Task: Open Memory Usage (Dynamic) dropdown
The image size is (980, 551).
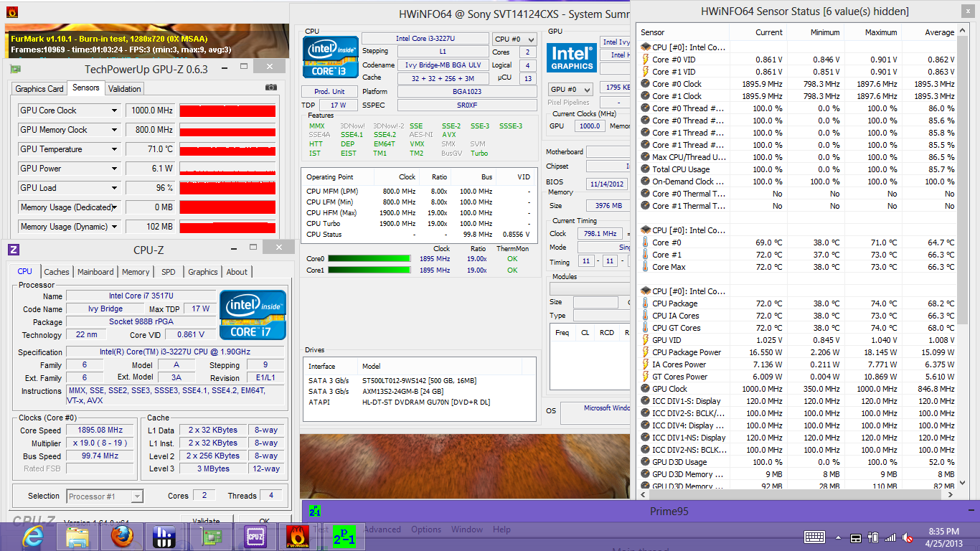Action: pyautogui.click(x=114, y=227)
